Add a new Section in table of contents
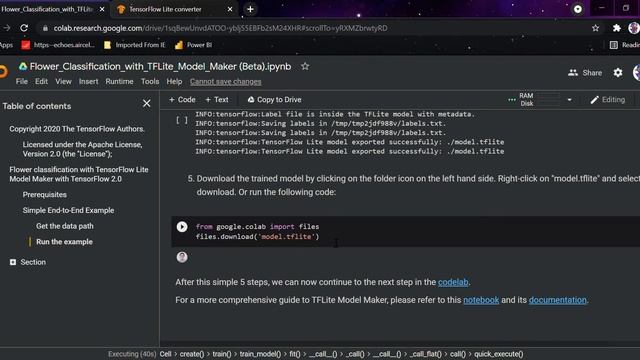The width and height of the screenshot is (640, 360). coord(28,262)
